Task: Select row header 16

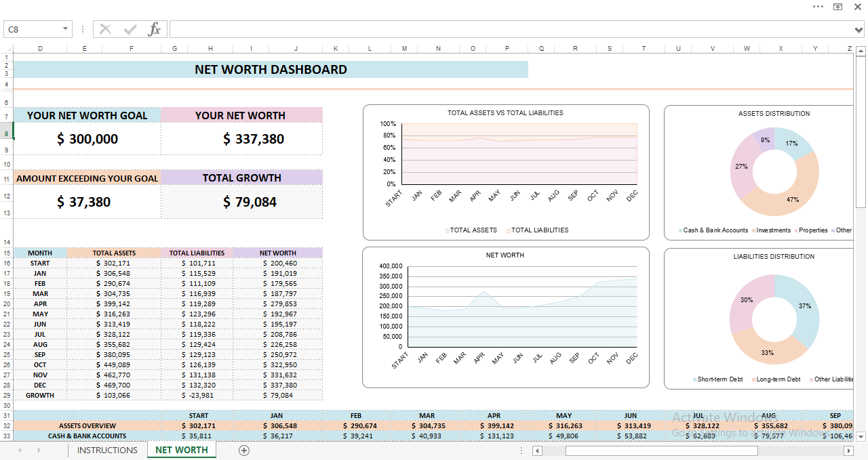Action: pos(6,263)
